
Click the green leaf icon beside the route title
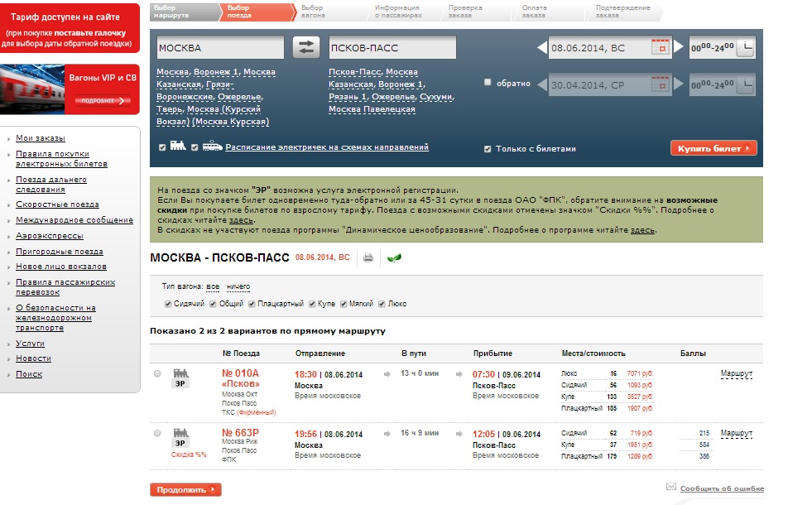click(x=395, y=258)
